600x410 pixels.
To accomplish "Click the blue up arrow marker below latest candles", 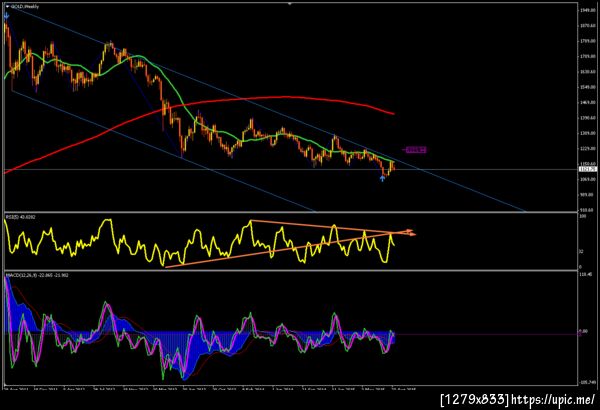I will point(382,178).
